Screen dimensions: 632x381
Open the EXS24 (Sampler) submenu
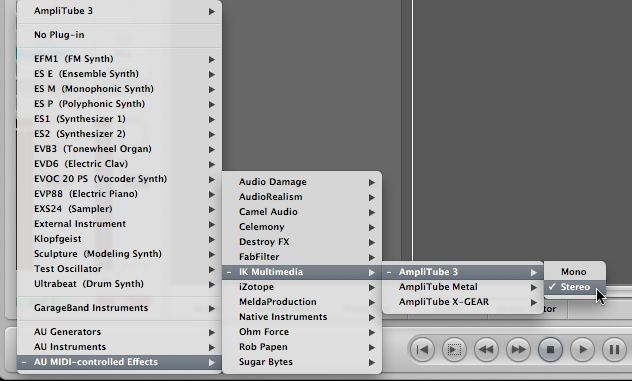coord(119,209)
